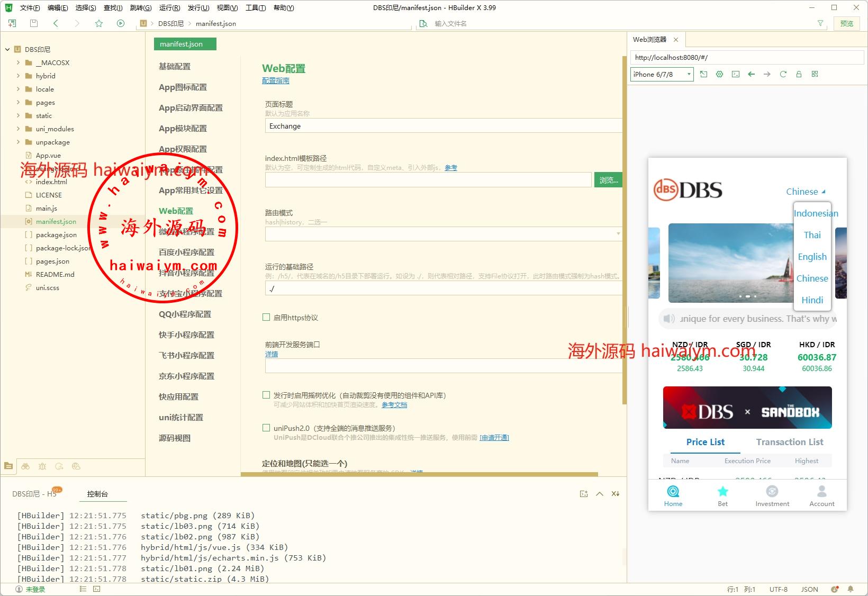Select the App图标配置 section tab

point(183,87)
